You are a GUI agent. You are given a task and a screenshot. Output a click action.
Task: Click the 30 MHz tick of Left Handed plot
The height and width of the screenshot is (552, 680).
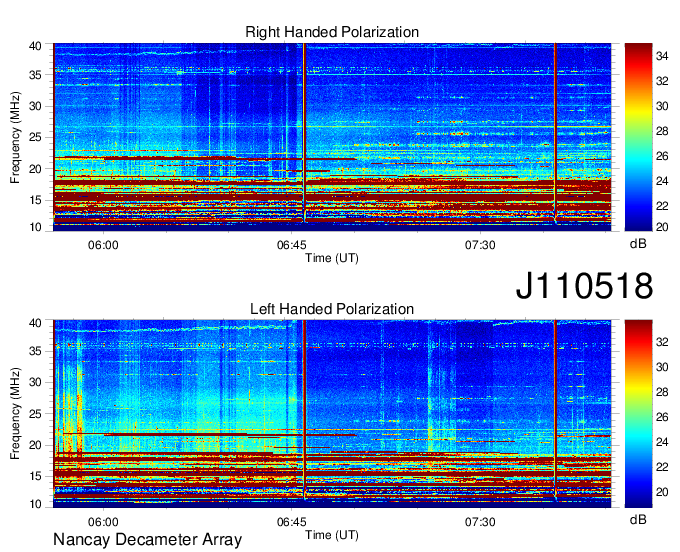pyautogui.click(x=36, y=382)
